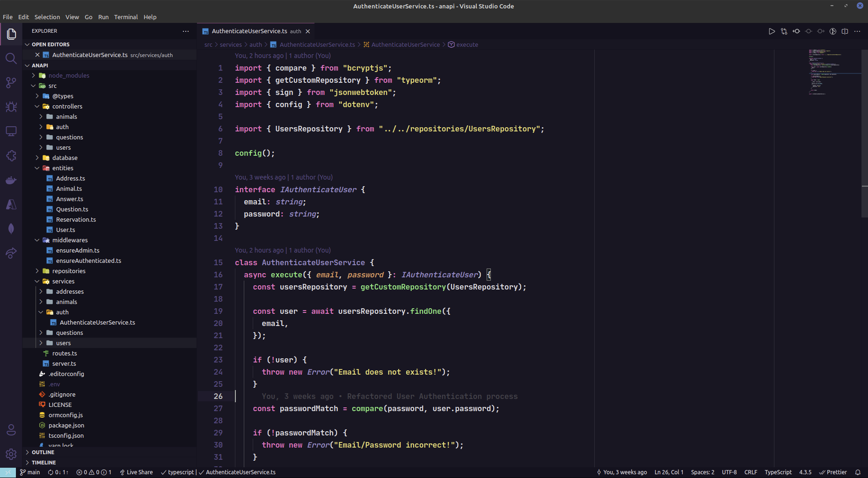Screen dimensions: 868x478
Task: Click the editor vertical scrollbar
Action: click(x=864, y=133)
